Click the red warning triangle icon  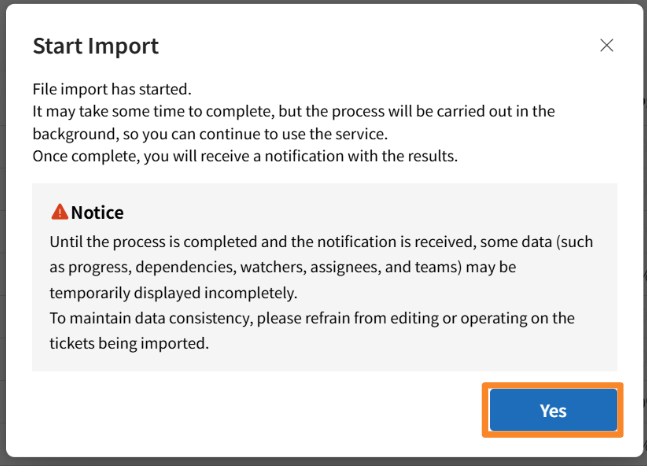point(59,212)
